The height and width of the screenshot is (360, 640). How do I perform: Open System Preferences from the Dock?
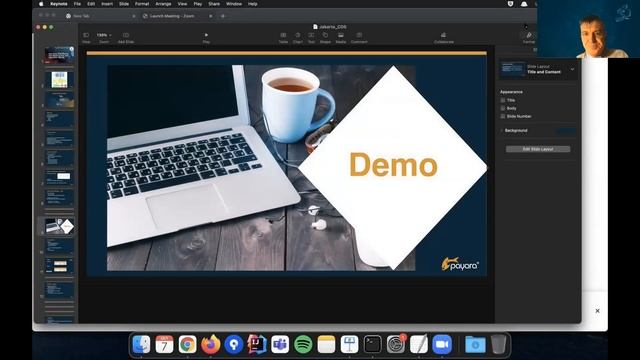coord(396,344)
